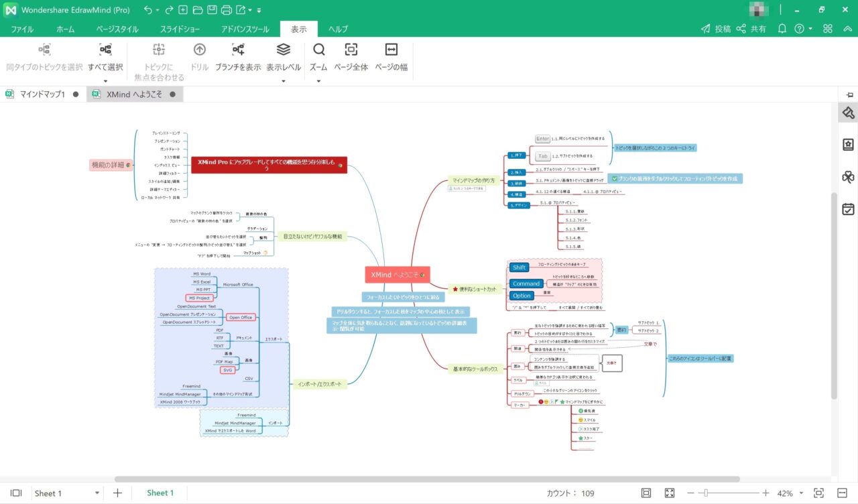Create a new document with the plus icon
The width and height of the screenshot is (858, 504).
tap(183, 10)
